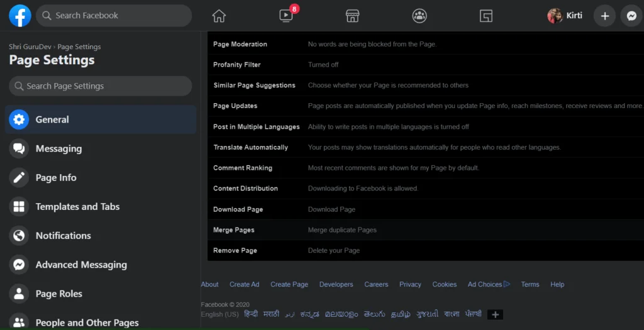
Task: Open Templates and Tabs section
Action: pyautogui.click(x=77, y=207)
